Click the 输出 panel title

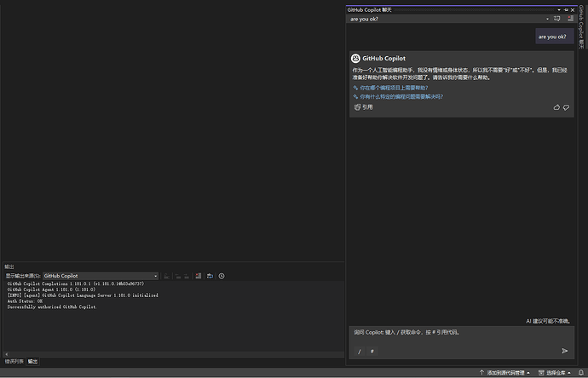pyautogui.click(x=9, y=266)
